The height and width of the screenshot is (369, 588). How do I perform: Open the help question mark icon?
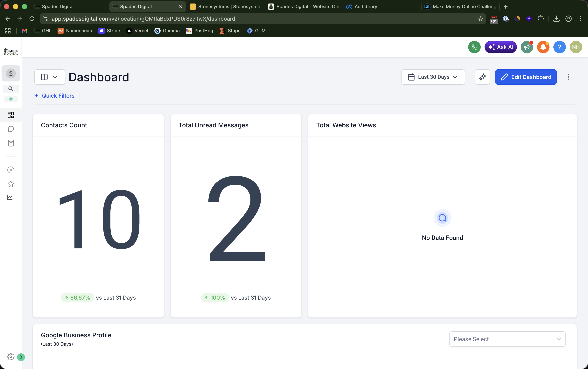pos(559,47)
